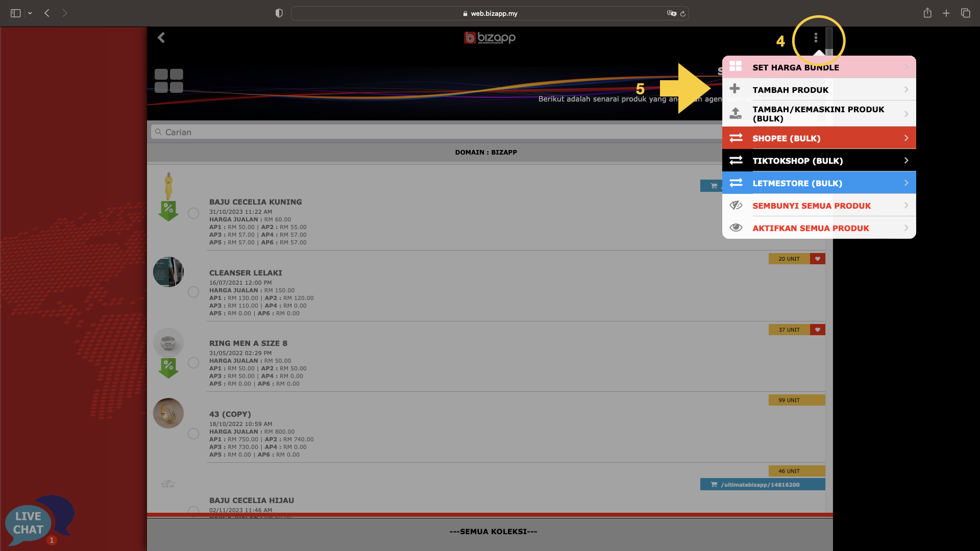This screenshot has width=980, height=551.
Task: Click into the Carian search field
Action: pos(436,132)
